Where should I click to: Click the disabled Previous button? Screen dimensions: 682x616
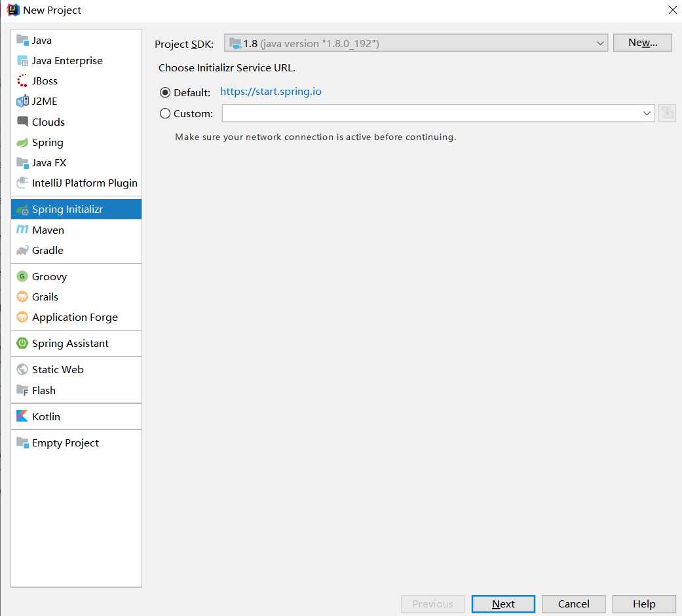click(433, 604)
